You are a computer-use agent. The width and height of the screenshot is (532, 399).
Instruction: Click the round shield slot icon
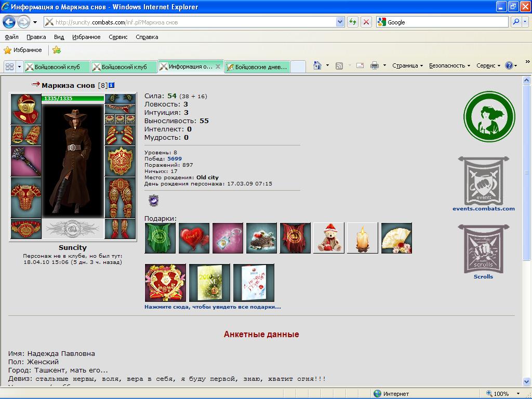[x=120, y=161]
